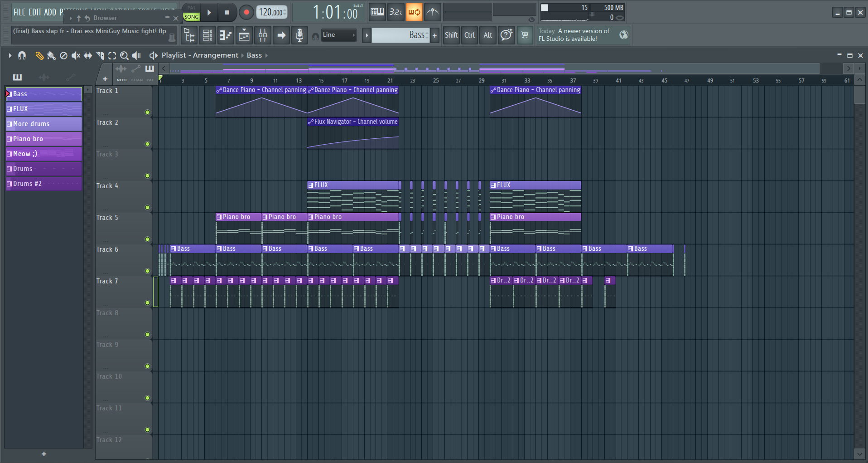Toggle the metronome icon
The height and width of the screenshot is (463, 868).
click(433, 12)
